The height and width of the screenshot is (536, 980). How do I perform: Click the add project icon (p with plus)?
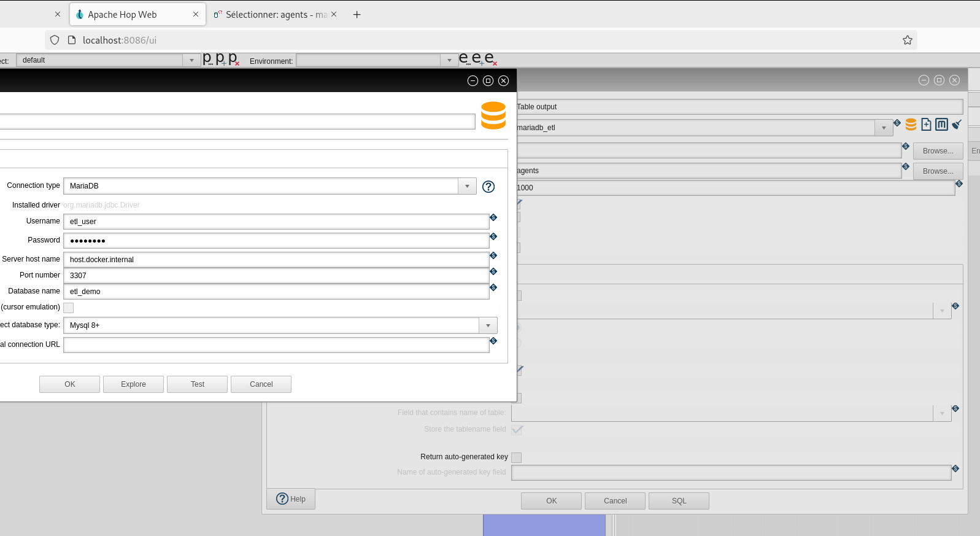point(220,59)
